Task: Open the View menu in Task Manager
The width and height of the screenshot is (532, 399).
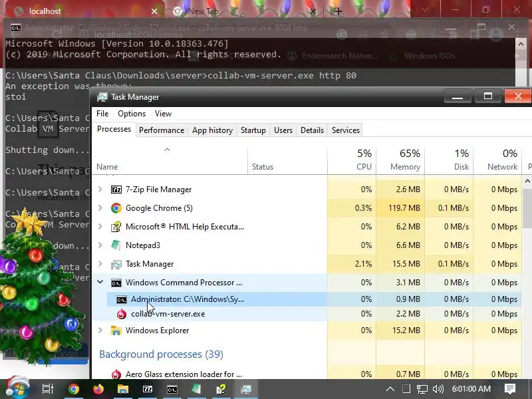Action: (x=163, y=114)
